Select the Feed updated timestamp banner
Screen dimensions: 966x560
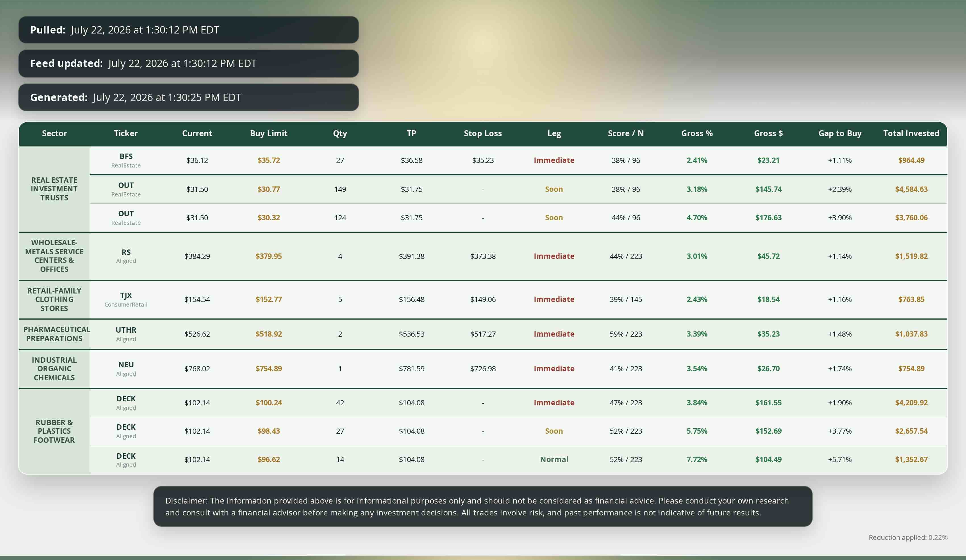click(189, 64)
